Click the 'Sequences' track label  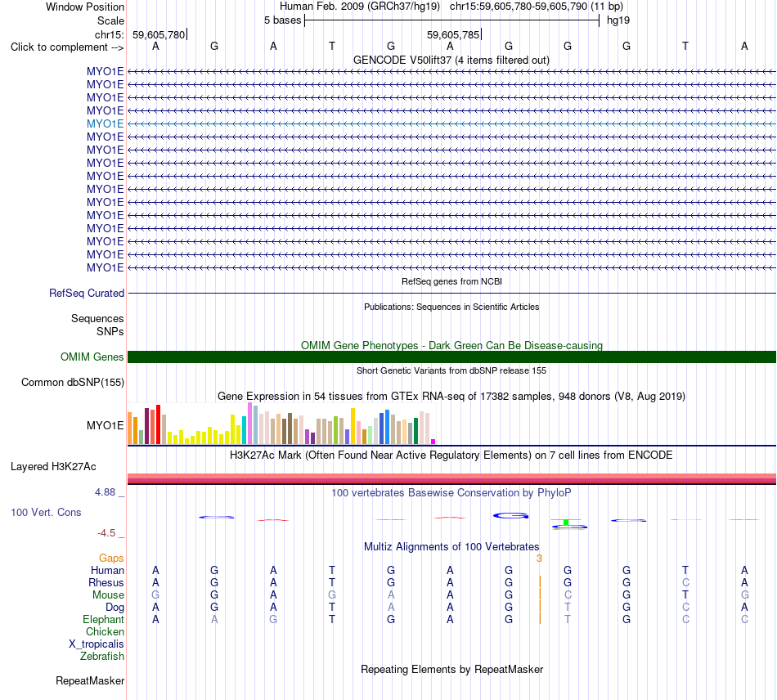[x=97, y=319]
